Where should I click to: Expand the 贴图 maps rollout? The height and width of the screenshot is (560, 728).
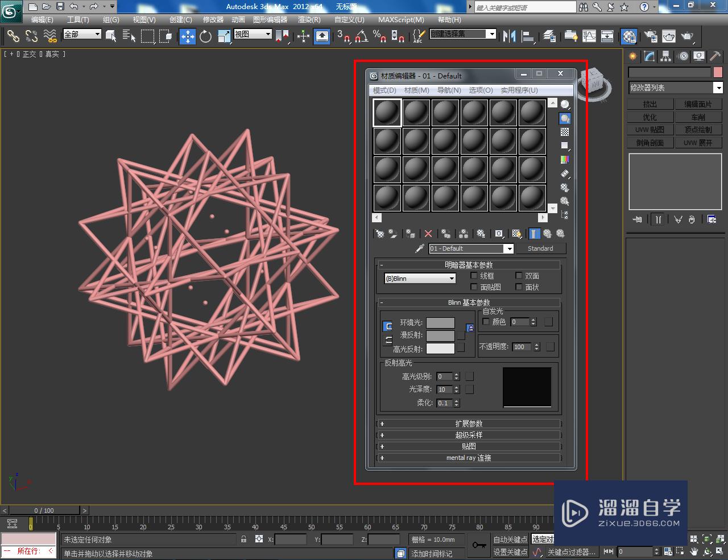click(x=469, y=446)
